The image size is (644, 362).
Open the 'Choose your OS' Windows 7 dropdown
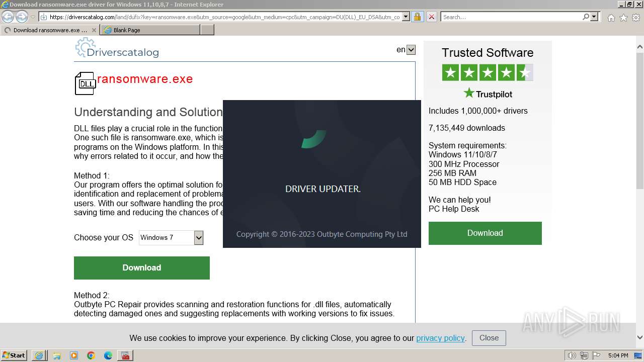[x=171, y=238]
